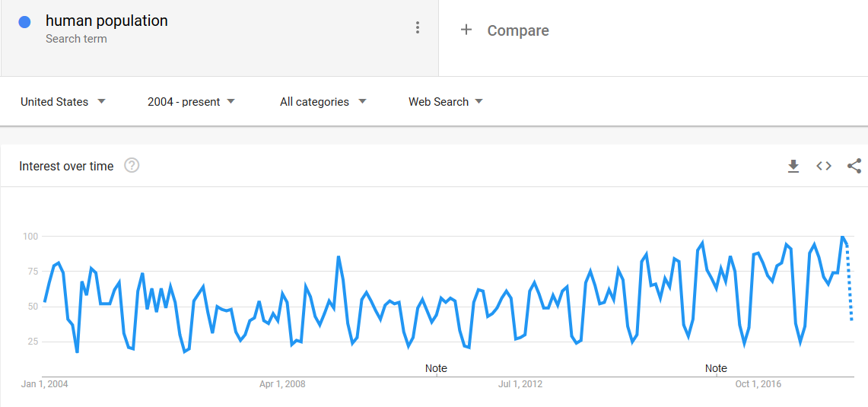
Task: Click the chart peak at value 100
Action: pyautogui.click(x=843, y=237)
